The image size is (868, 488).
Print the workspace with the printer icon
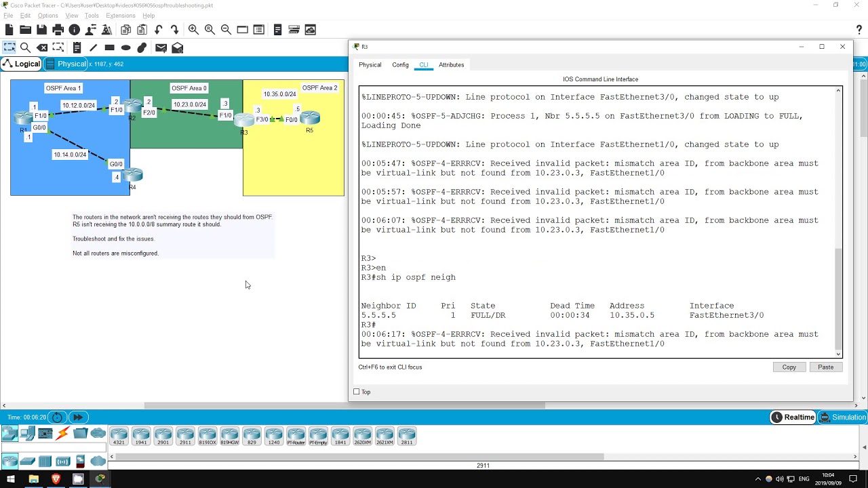pos(58,30)
